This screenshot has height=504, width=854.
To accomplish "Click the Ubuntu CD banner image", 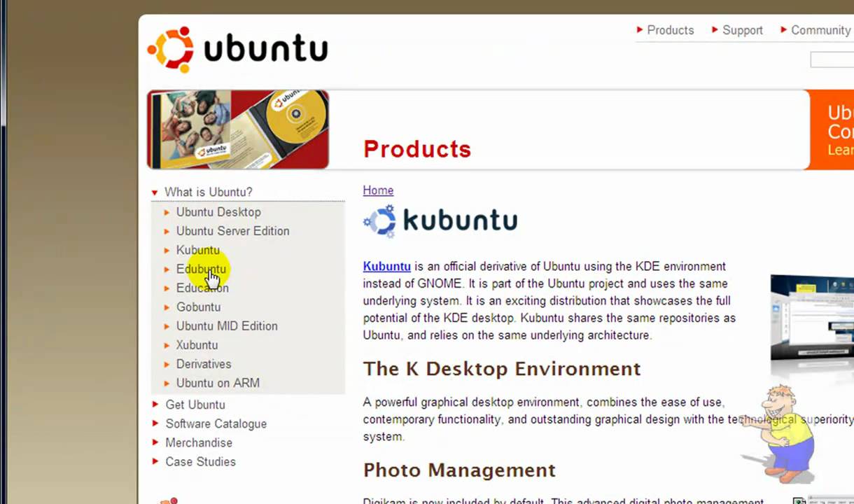I will coord(237,129).
